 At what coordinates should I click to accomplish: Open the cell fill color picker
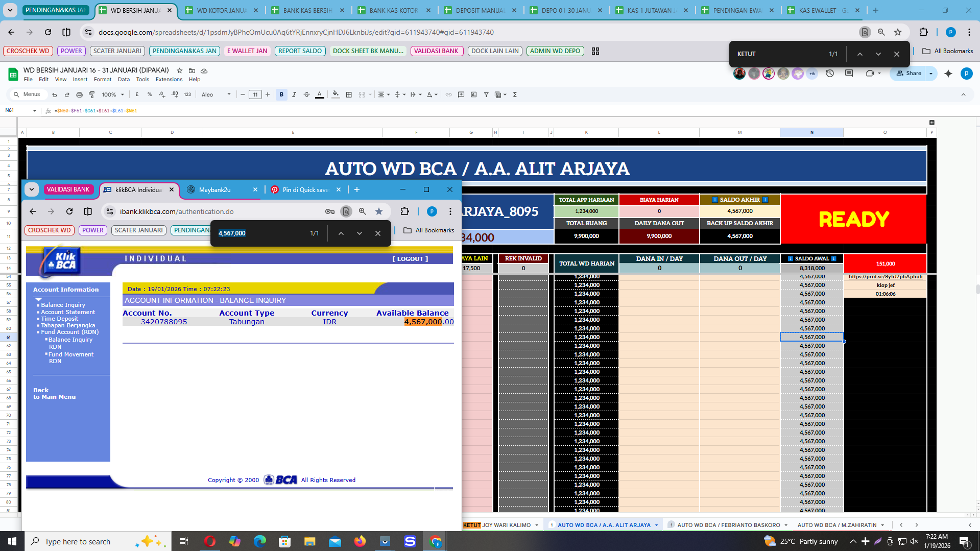coord(336,94)
